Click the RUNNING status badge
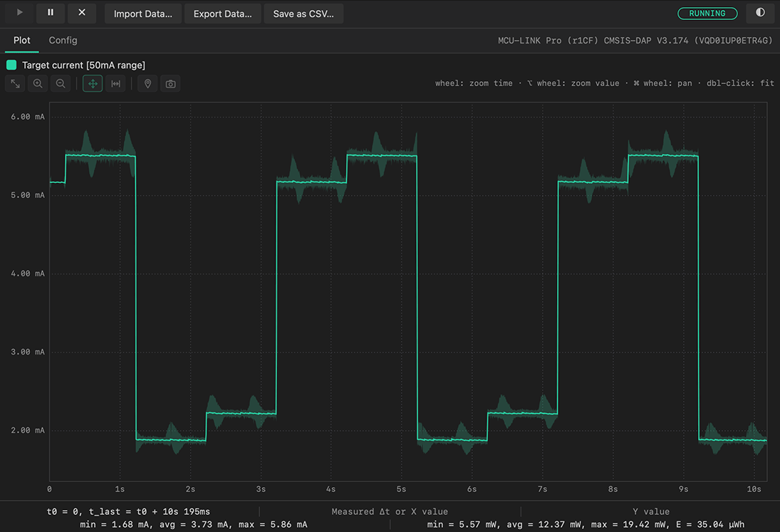 707,14
